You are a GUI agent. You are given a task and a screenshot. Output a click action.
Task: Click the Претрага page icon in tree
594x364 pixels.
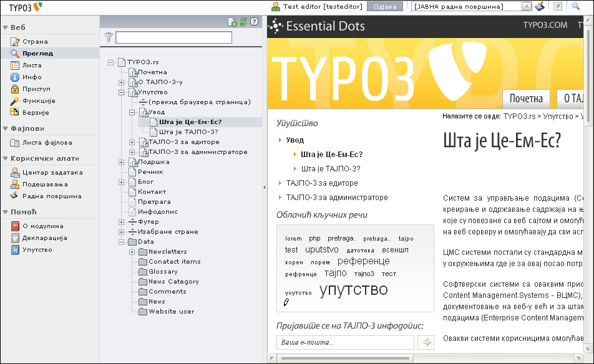coord(132,202)
